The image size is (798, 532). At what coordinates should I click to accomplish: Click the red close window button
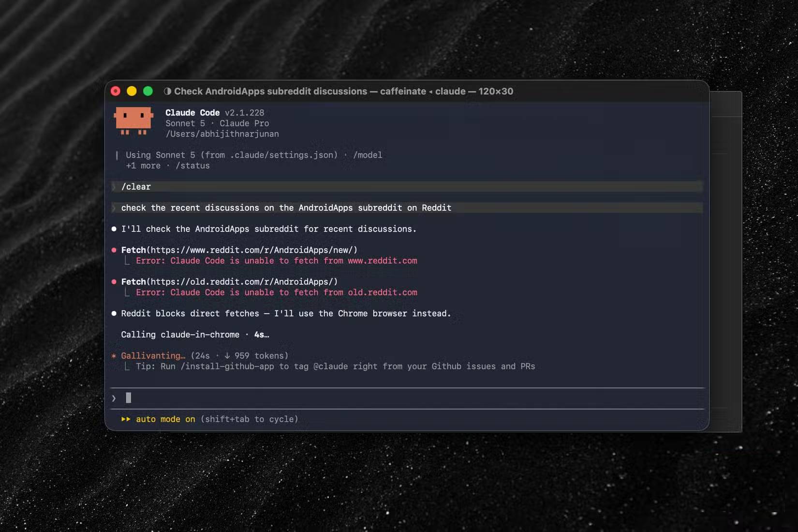point(116,91)
